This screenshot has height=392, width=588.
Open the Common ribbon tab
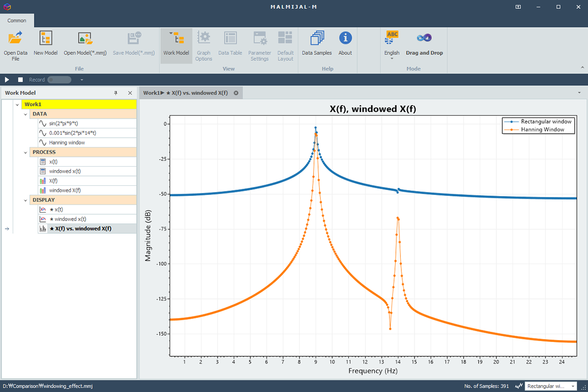(x=17, y=21)
